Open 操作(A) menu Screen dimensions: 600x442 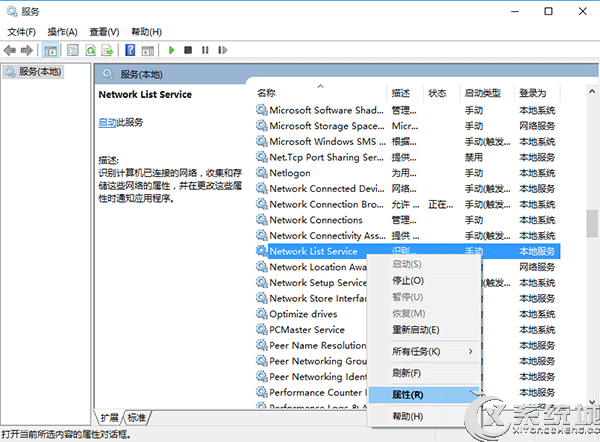click(62, 32)
